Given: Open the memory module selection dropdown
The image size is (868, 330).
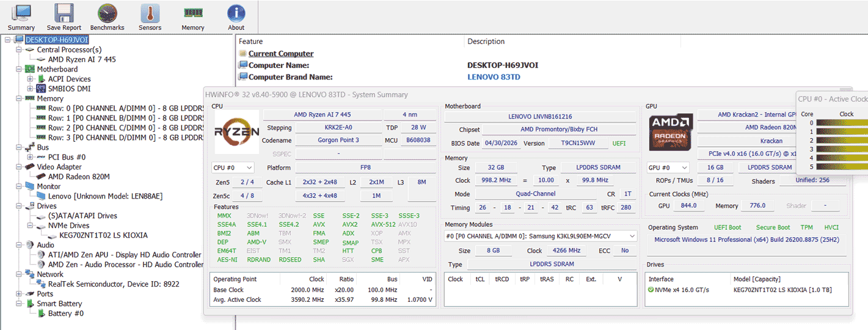Looking at the screenshot, I should pos(541,236).
